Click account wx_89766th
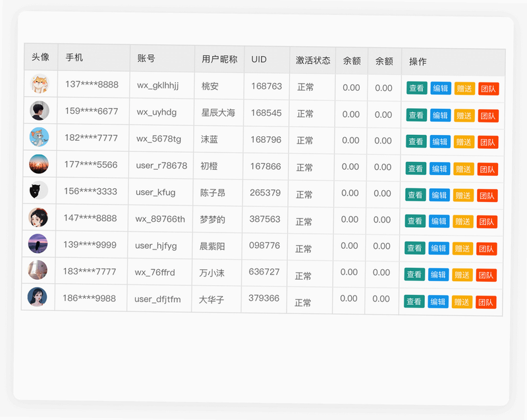Viewport: 527px width, 420px height. click(x=160, y=219)
